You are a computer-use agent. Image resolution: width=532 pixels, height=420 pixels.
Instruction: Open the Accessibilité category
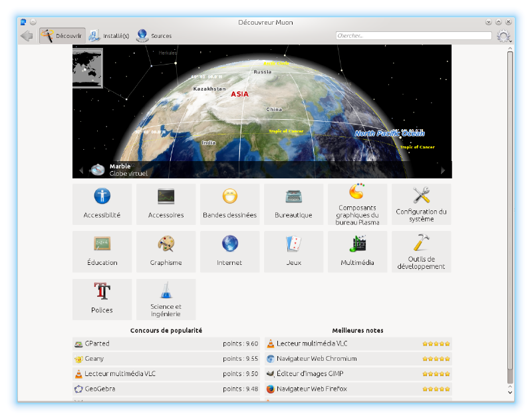[x=102, y=204]
